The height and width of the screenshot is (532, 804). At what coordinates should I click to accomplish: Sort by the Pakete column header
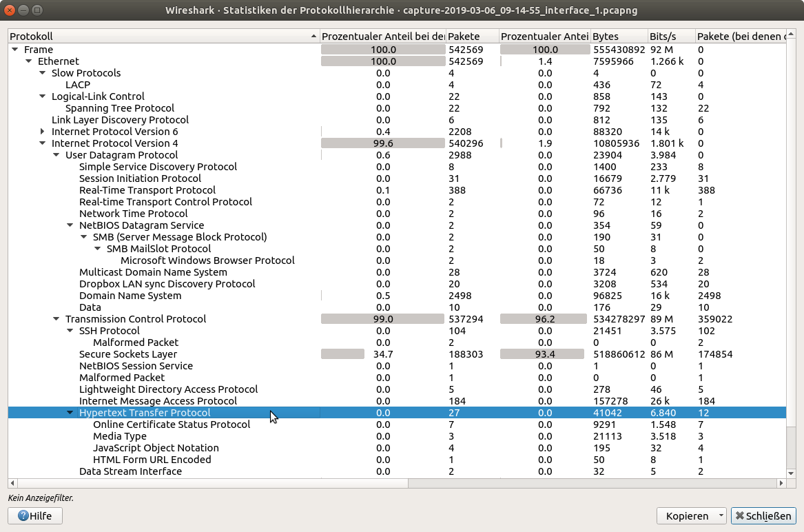coord(472,36)
